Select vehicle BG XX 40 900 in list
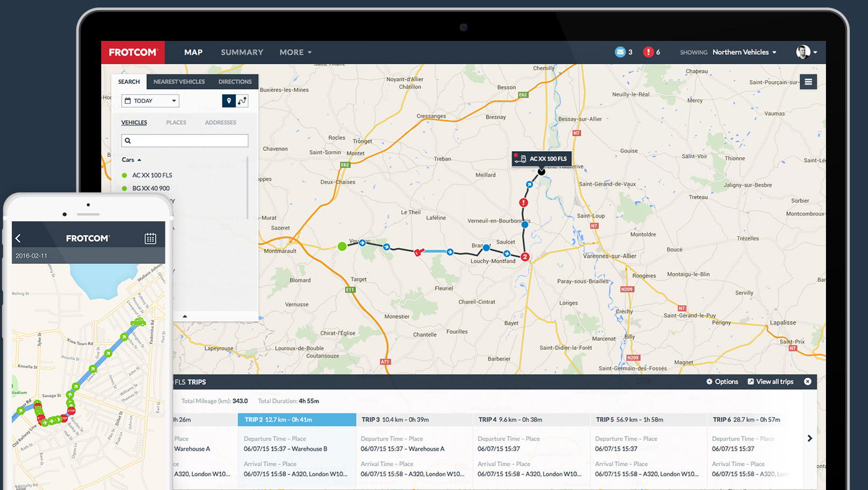Screen dimensions: 868x490 (146, 188)
